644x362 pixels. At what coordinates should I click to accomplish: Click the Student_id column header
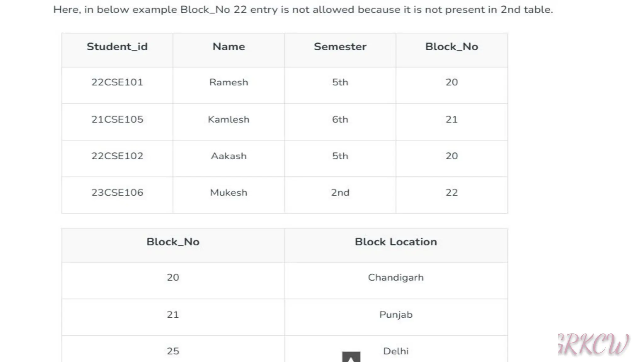117,47
